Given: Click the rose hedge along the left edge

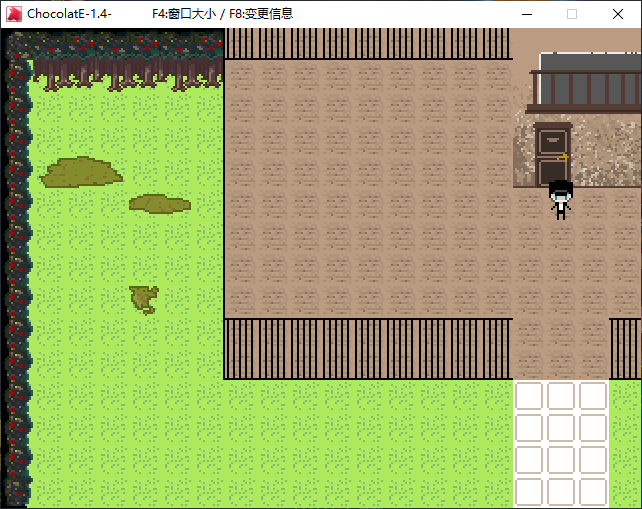Looking at the screenshot, I should point(17,280).
